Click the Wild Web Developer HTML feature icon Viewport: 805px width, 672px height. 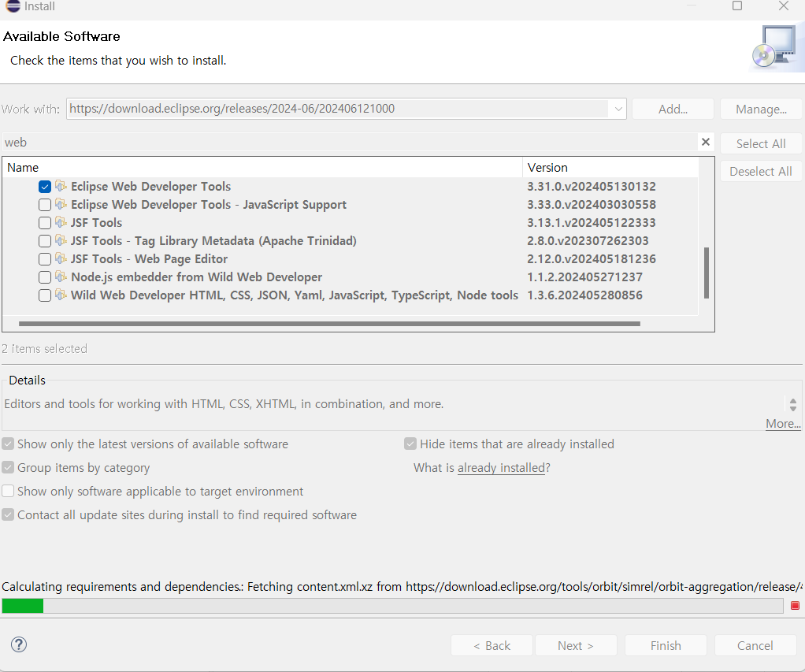click(x=61, y=295)
